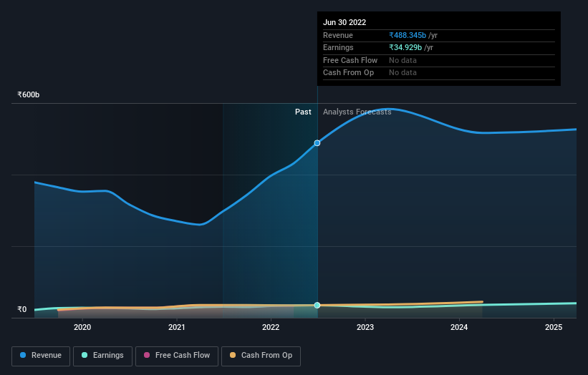Toggle the Earnings legend series
Image resolution: width=588 pixels, height=375 pixels.
tap(102, 356)
